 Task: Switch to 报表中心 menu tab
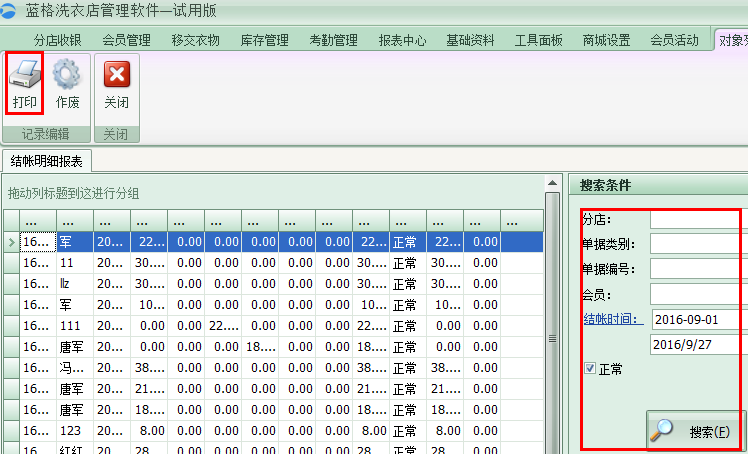click(x=402, y=41)
